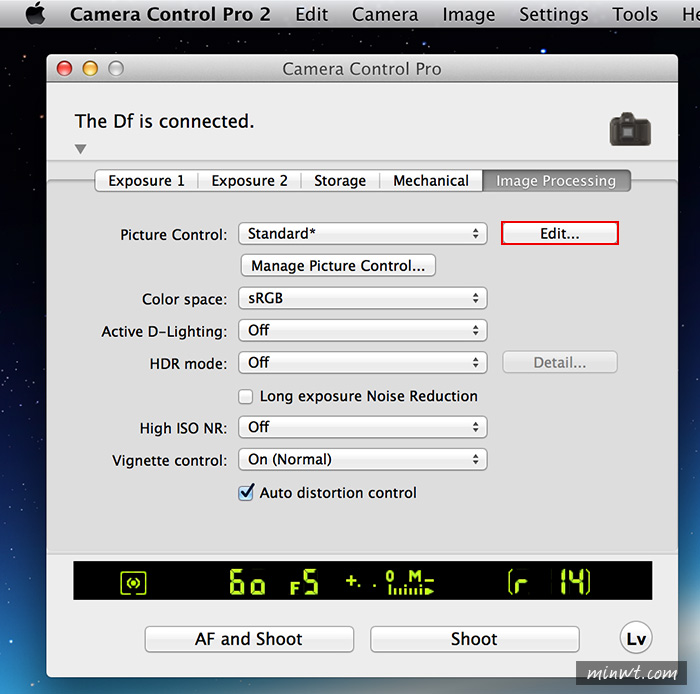Viewport: 700px width, 694px height.
Task: Open Edit menu in menu bar
Action: click(312, 14)
